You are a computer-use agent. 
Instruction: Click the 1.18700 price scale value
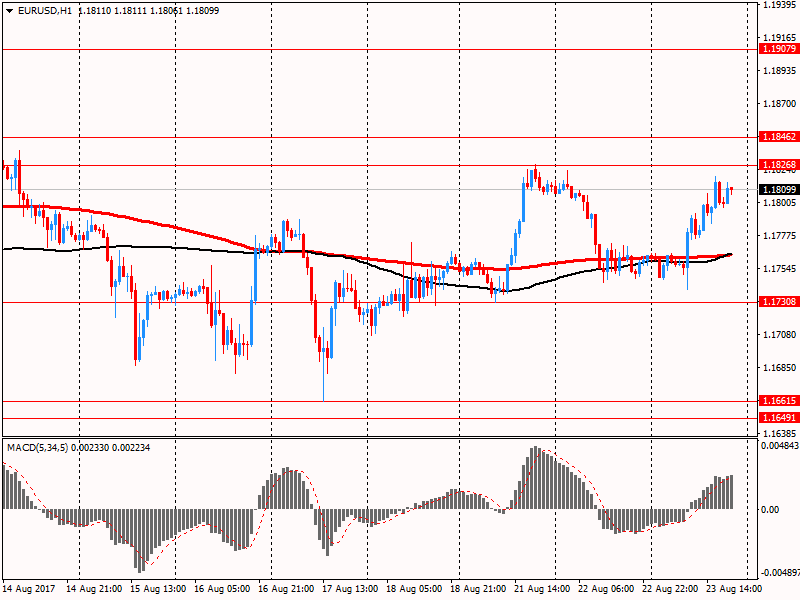779,104
